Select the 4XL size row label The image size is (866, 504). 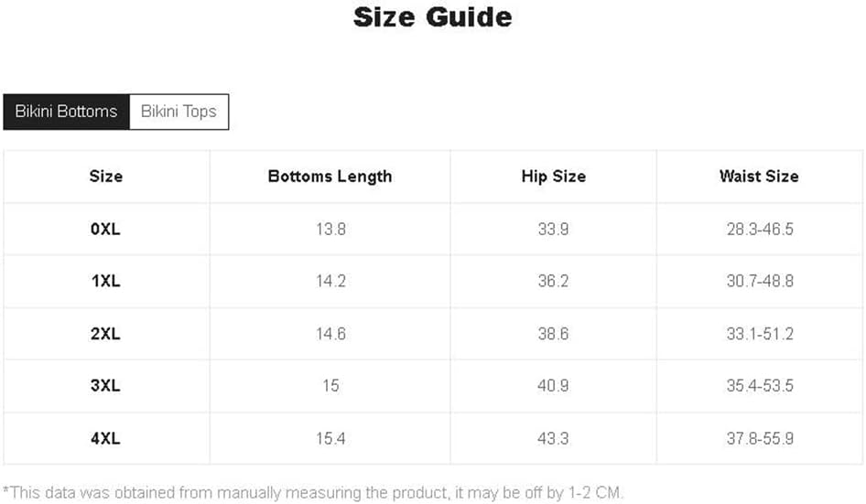pos(106,438)
